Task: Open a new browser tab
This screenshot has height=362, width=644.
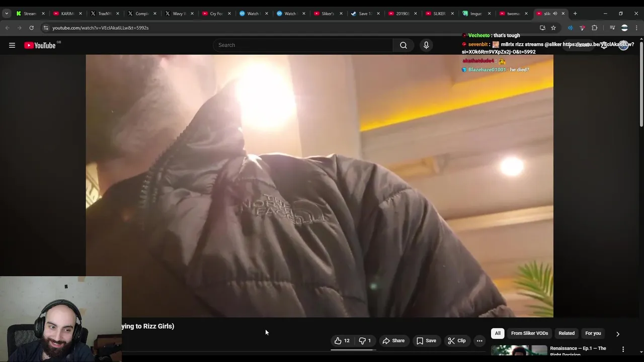Action: 575,14
